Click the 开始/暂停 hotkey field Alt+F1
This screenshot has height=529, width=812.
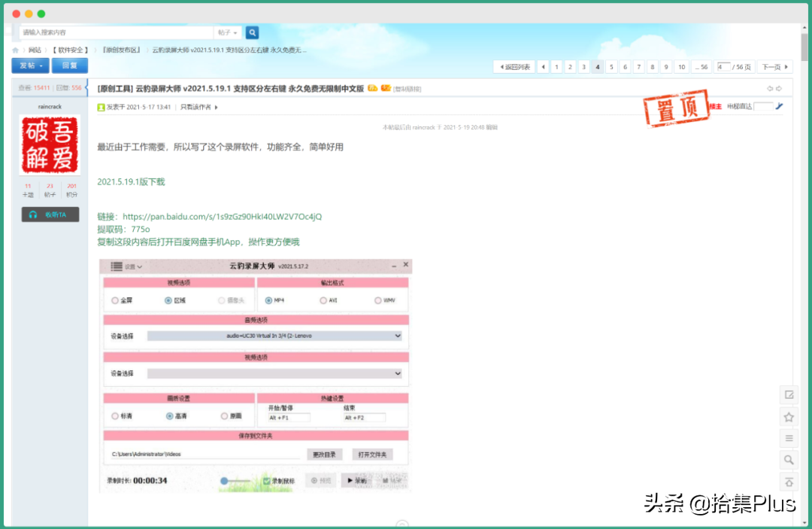tap(289, 418)
